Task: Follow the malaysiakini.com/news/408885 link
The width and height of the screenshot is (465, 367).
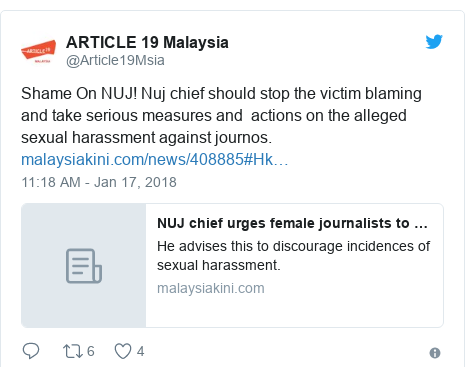Action: pos(155,159)
